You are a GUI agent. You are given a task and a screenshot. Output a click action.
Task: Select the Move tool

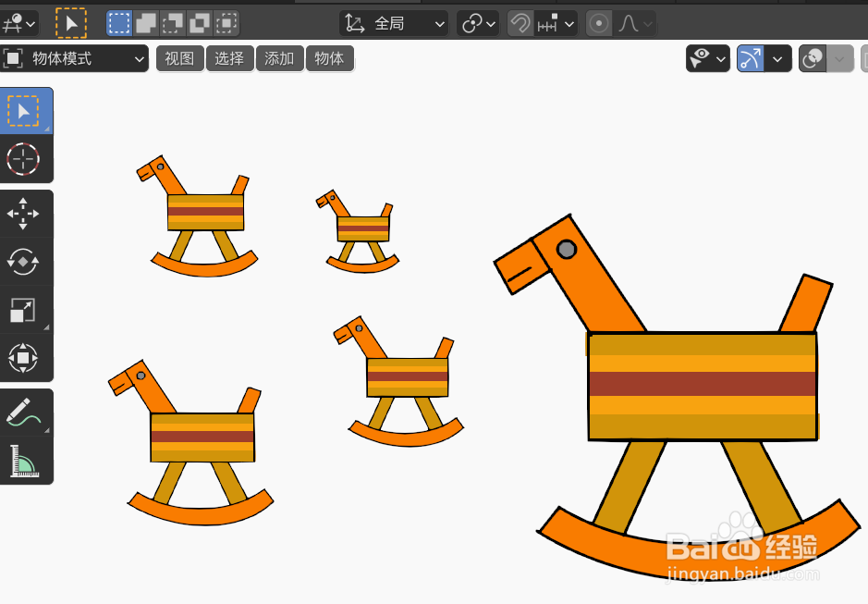click(x=27, y=214)
